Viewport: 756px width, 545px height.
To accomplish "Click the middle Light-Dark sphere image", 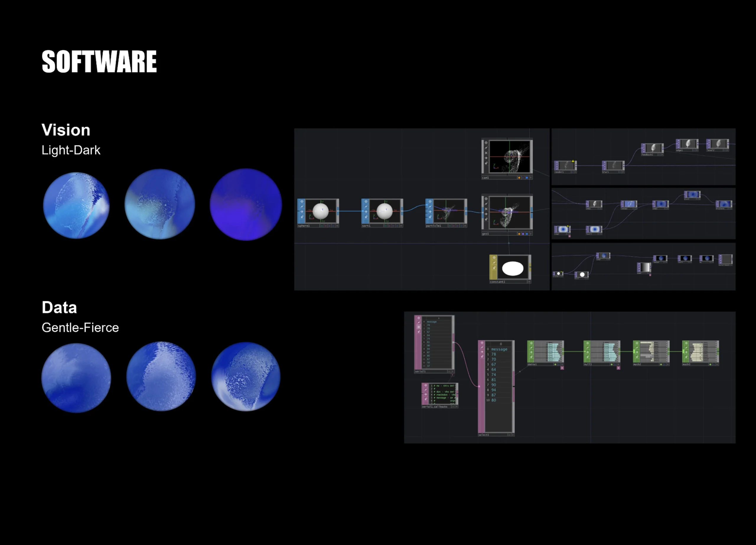I will 160,204.
